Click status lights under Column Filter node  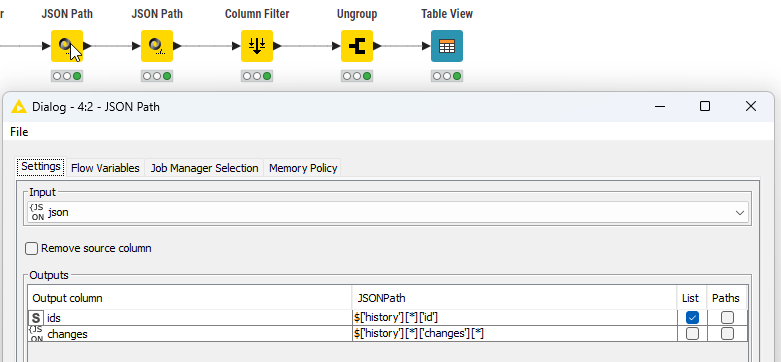[257, 76]
